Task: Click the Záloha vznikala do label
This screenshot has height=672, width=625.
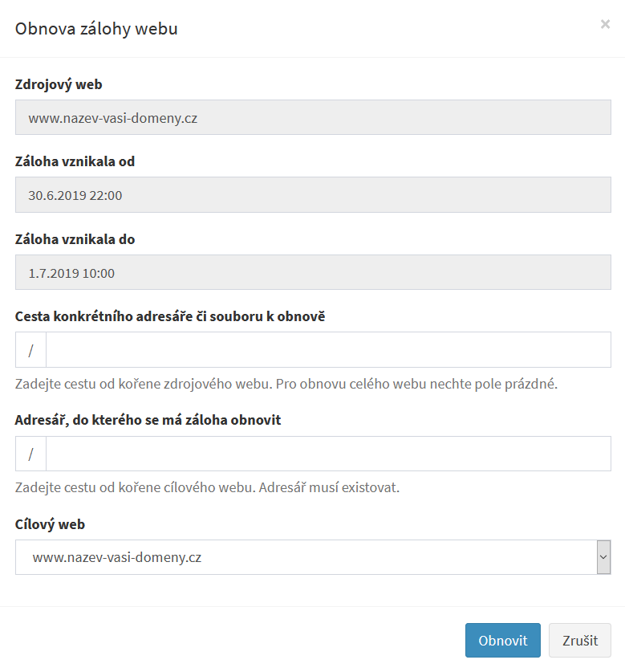Action: click(x=75, y=239)
